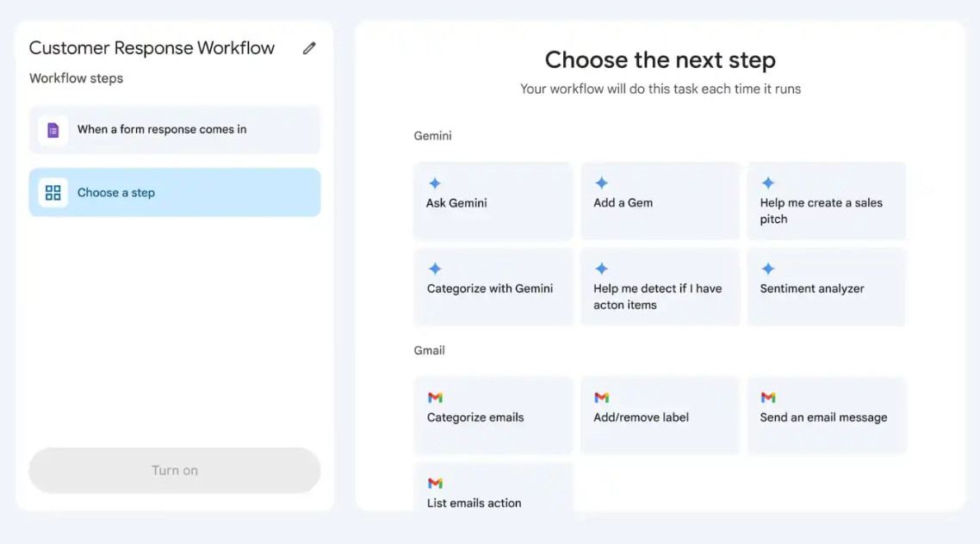Click the sparkle icon on Add a Gem
Screen dimensions: 980x544
[x=601, y=183]
